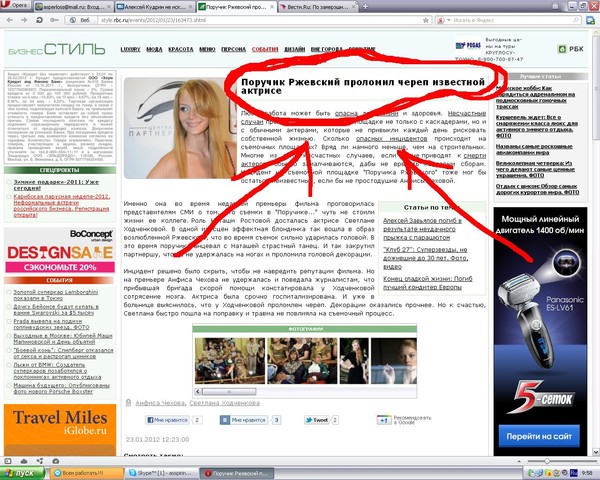Open the "Боевой конь" Спилберг news link
Image resolution: width=600 pixels, height=480 pixels.
point(63,353)
